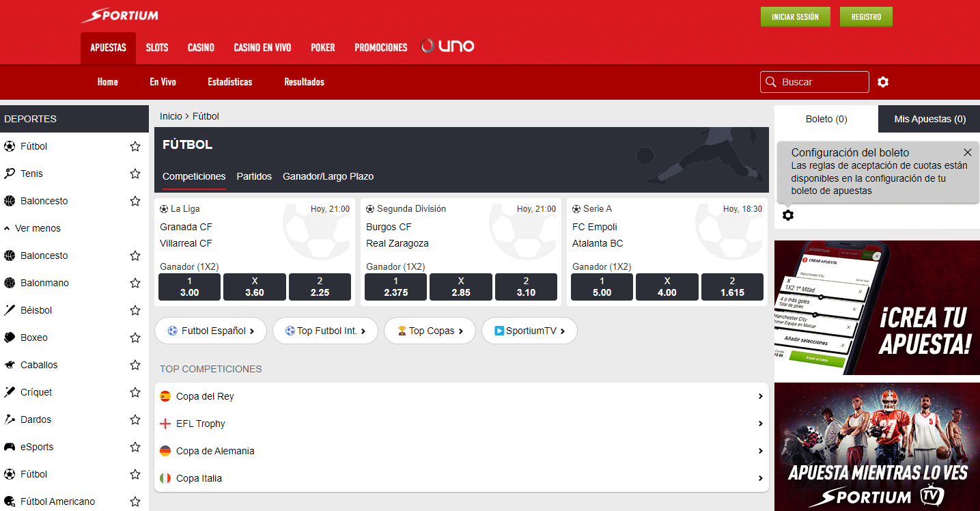Select Villarreal win odds 2.25

click(x=320, y=287)
